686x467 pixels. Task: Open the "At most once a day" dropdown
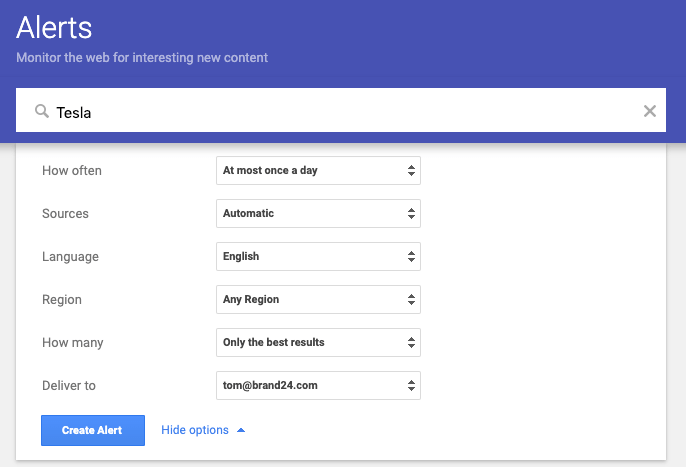tap(318, 171)
